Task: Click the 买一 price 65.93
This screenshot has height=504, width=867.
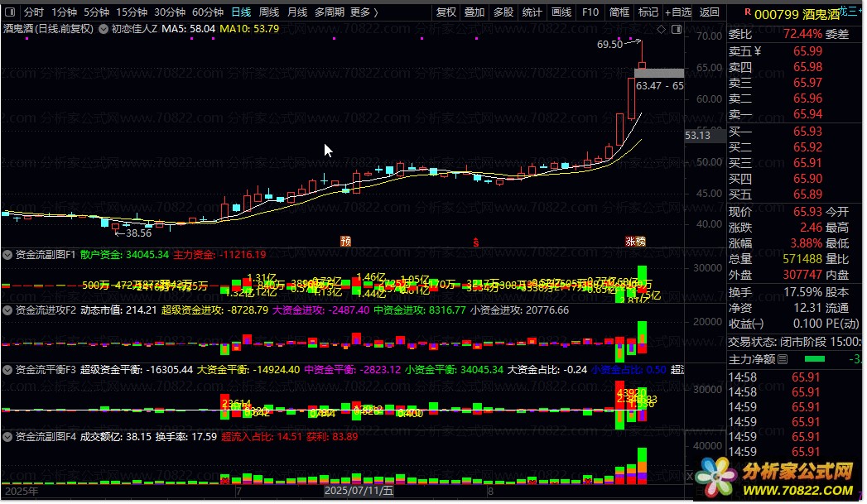Action: [x=808, y=132]
